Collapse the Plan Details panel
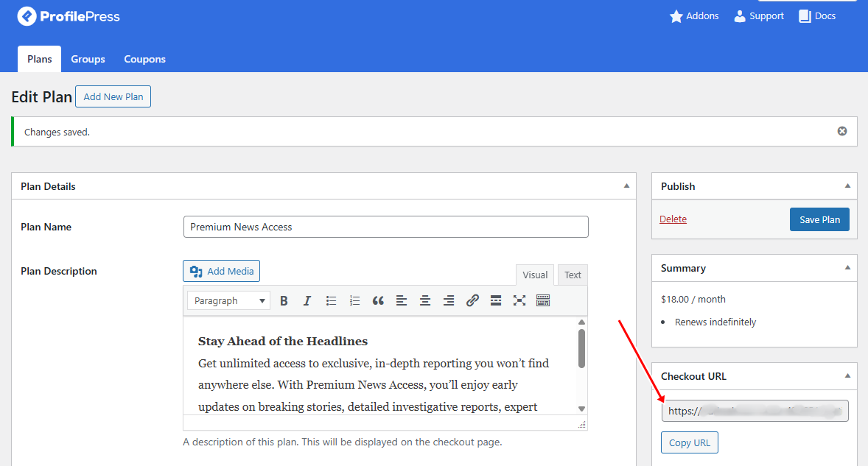Image resolution: width=868 pixels, height=466 pixels. click(x=626, y=186)
